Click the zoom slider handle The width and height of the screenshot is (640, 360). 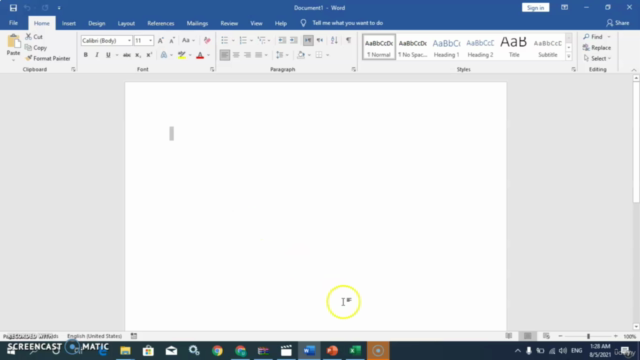pos(588,336)
